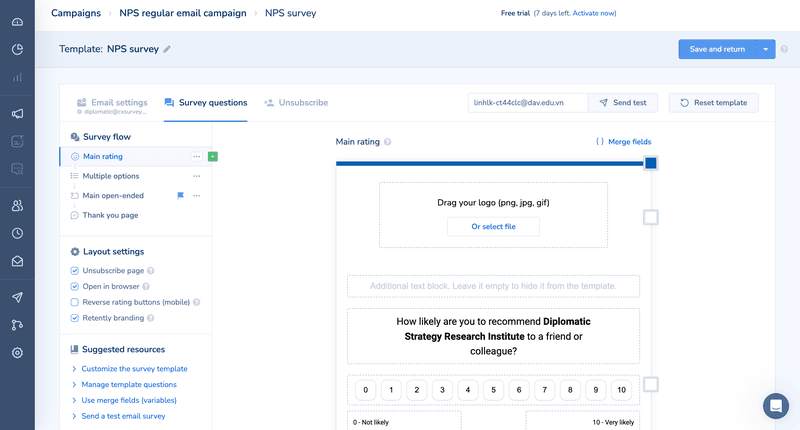This screenshot has width=800, height=430.
Task: Toggle the Retently branding checkbox
Action: coord(75,318)
